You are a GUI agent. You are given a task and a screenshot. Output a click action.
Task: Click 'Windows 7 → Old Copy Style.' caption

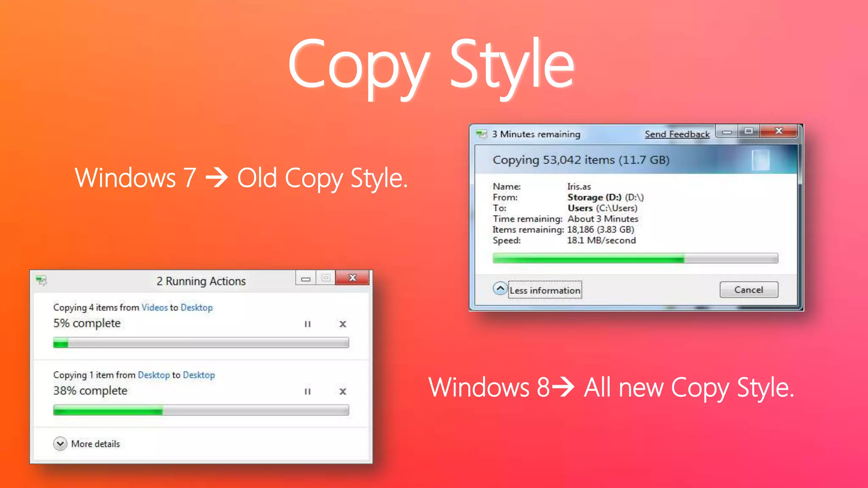click(x=241, y=178)
